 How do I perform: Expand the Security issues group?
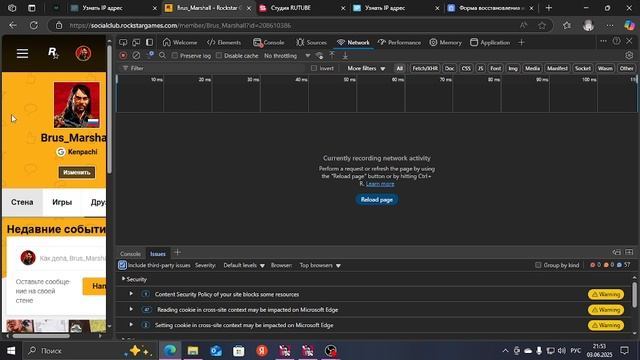[x=123, y=279]
